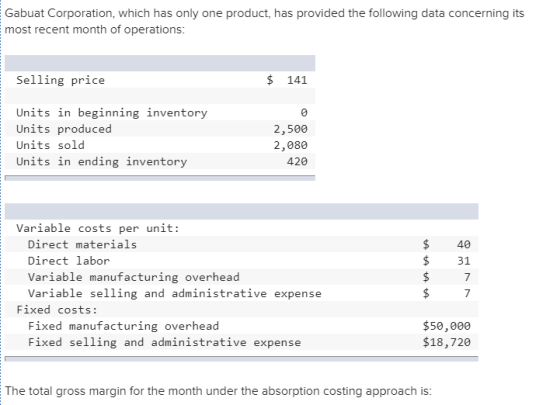Select 'Fixed selling and administrative expense' label
The height and width of the screenshot is (405, 560).
(164, 342)
